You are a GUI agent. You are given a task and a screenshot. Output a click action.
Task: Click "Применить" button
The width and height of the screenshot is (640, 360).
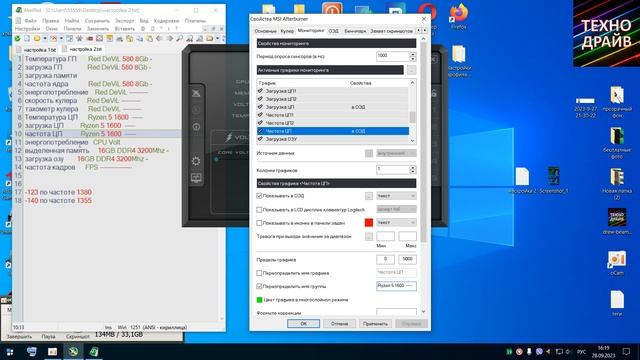click(x=375, y=324)
